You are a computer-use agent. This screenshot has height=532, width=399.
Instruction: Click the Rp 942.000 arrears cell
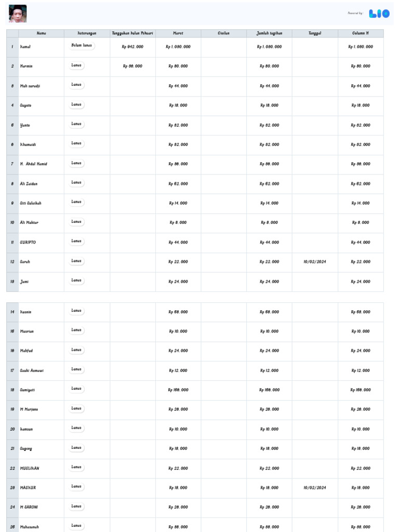click(x=132, y=47)
